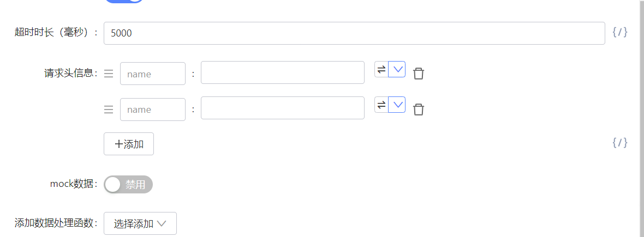Click the swap icon in second header row
This screenshot has width=644, height=237.
381,105
